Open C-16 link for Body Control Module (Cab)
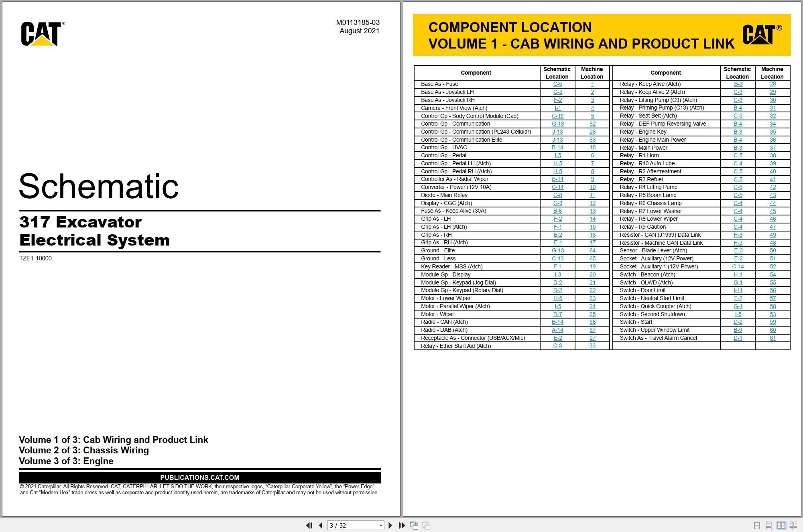Image resolution: width=803 pixels, height=532 pixels. (x=557, y=116)
